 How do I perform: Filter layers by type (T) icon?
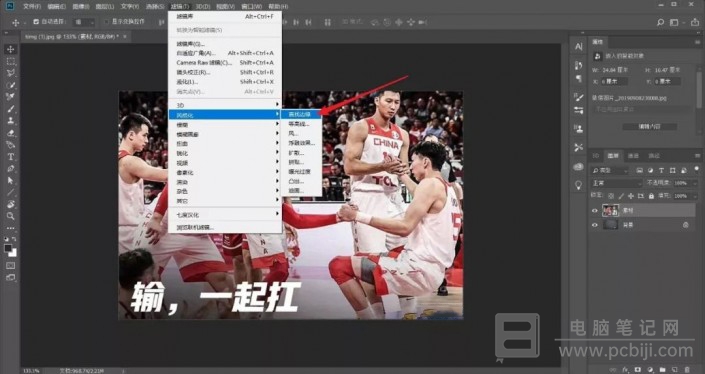click(x=661, y=170)
